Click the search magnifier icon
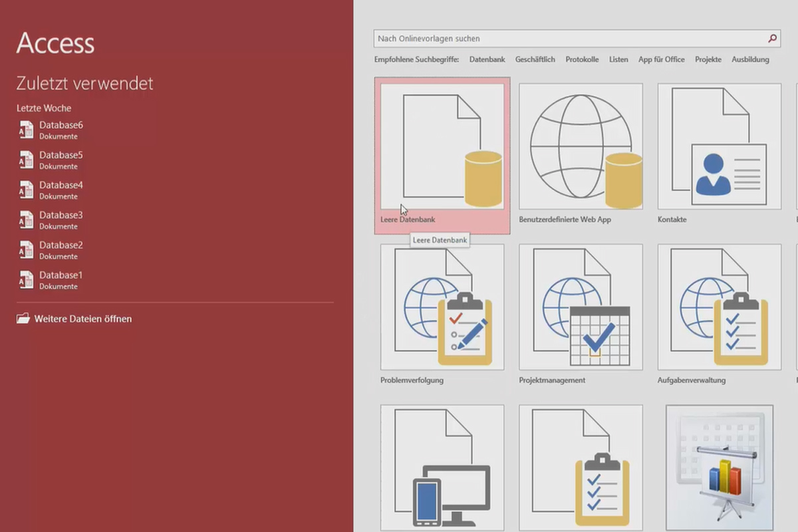 [x=772, y=39]
